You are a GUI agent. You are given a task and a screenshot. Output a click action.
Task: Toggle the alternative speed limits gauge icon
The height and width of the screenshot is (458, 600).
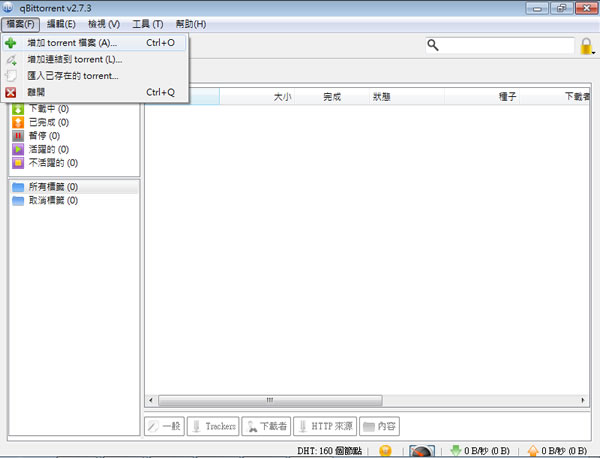(422, 451)
